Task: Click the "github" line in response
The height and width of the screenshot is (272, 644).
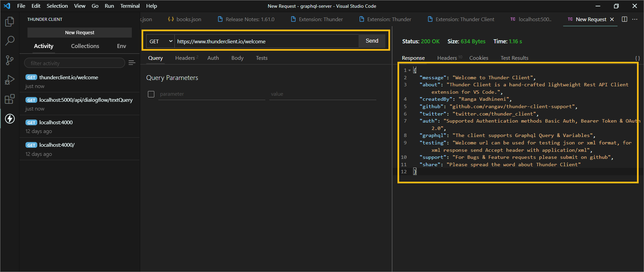Action: (498, 106)
